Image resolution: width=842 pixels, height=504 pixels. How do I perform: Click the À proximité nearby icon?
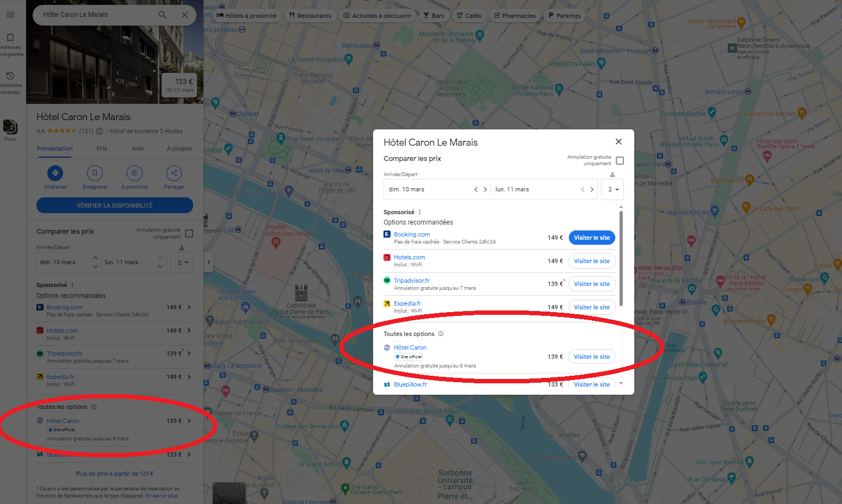[x=134, y=173]
